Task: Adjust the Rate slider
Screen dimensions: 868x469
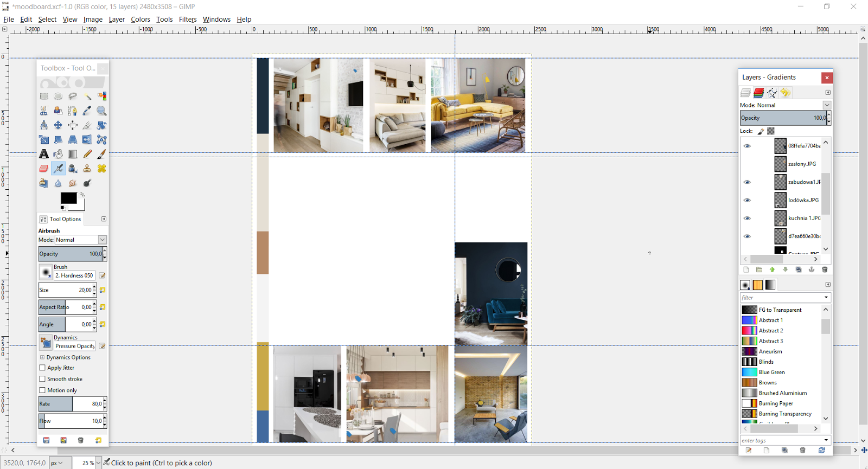Action: (x=73, y=404)
